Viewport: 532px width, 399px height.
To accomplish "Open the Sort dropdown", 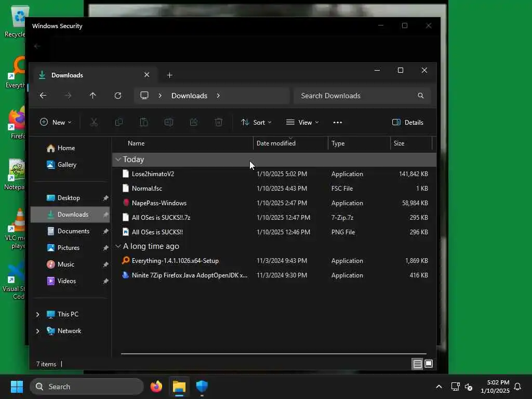I will coord(256,123).
